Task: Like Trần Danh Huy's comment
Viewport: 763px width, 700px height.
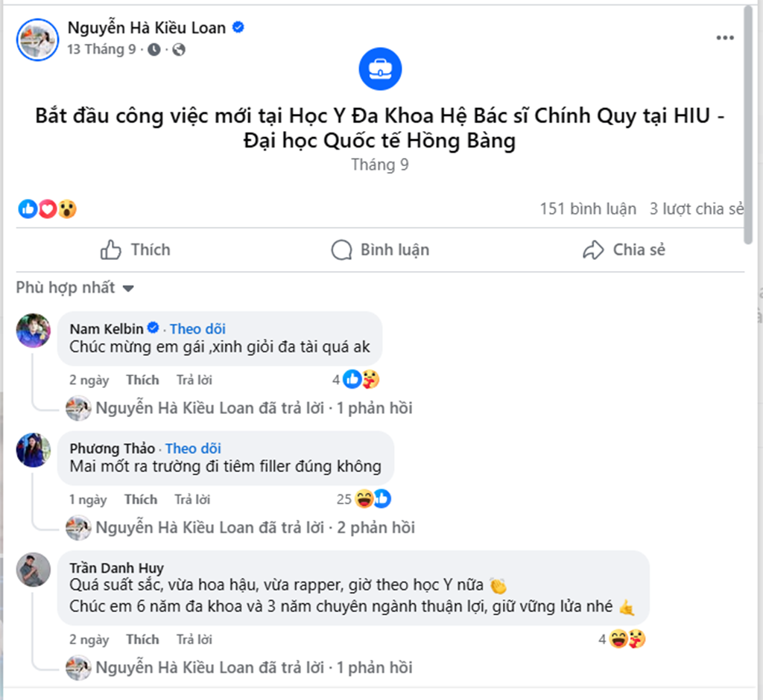Action: click(x=142, y=639)
